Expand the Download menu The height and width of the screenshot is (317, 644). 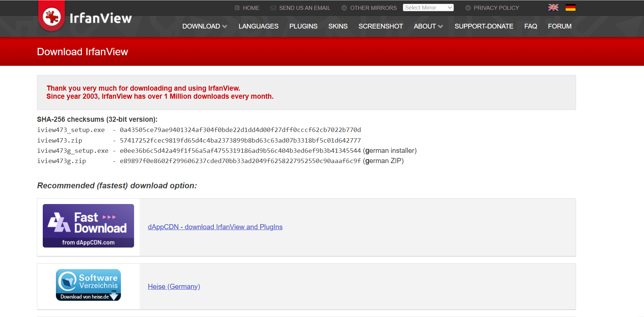pos(204,26)
